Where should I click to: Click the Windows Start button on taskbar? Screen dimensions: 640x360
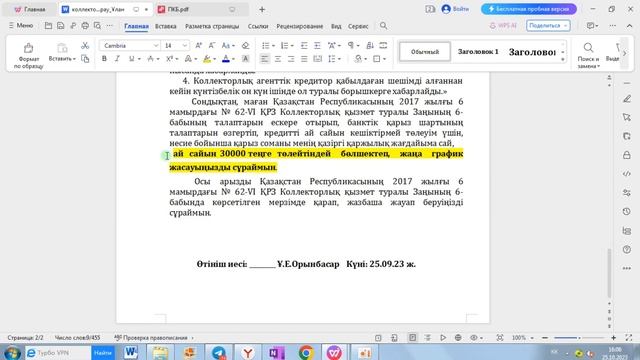[x=11, y=352]
